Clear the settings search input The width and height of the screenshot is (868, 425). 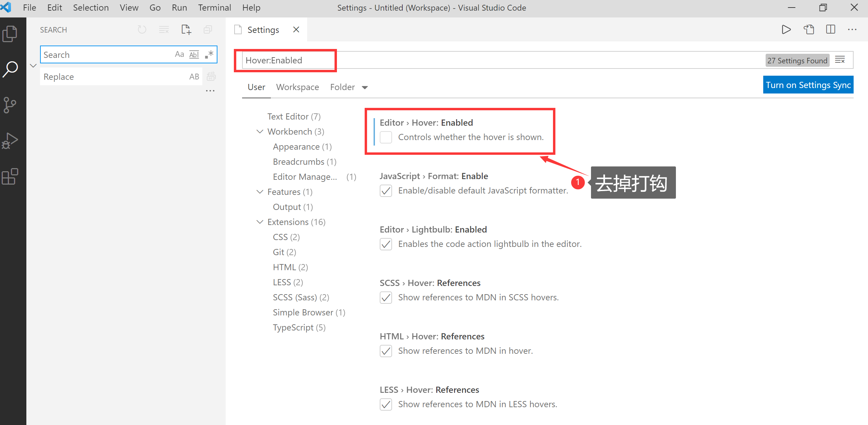pos(840,60)
